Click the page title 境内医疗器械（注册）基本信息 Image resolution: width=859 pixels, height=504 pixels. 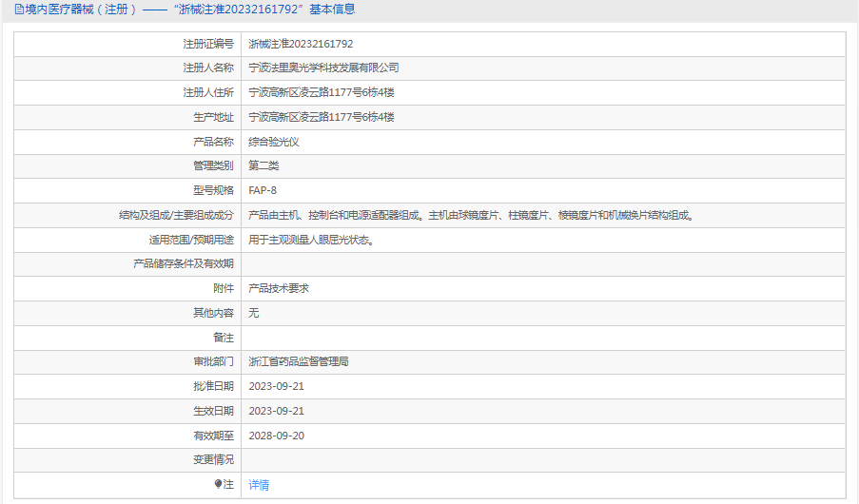pos(190,10)
